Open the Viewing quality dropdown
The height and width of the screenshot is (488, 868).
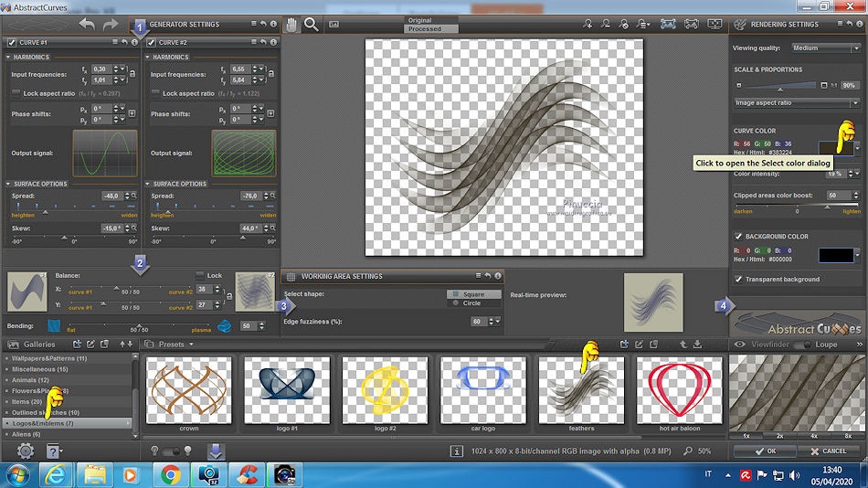(x=826, y=48)
